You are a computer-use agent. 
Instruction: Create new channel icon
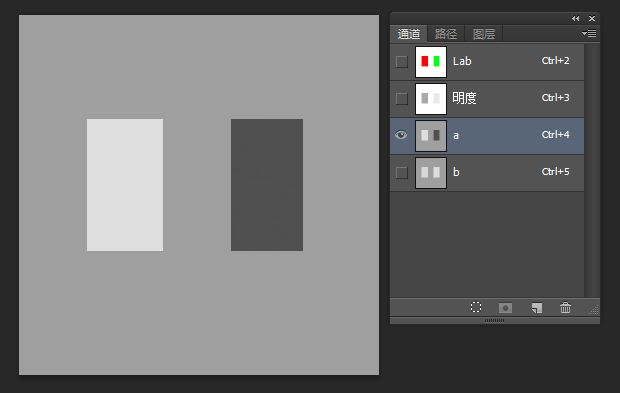537,308
